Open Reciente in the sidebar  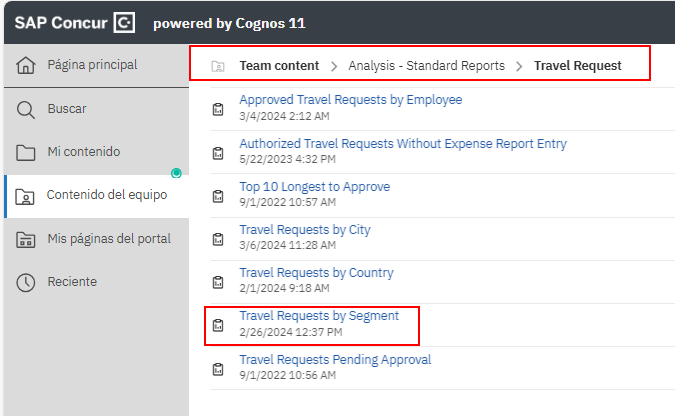coord(96,282)
